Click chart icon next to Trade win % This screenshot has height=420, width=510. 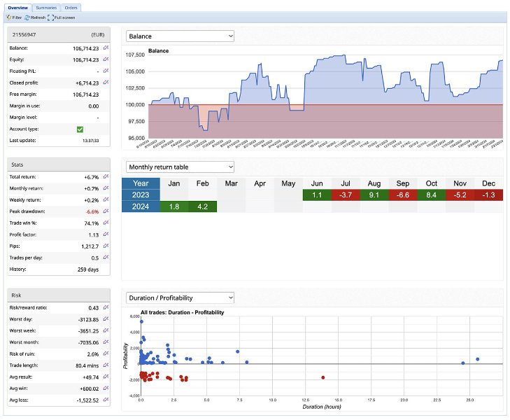[x=106, y=223]
